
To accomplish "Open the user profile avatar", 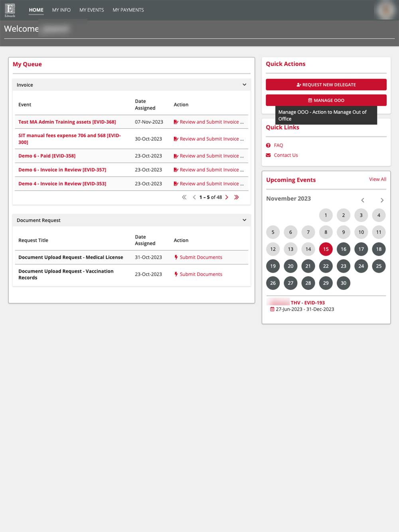I will pos(386,10).
